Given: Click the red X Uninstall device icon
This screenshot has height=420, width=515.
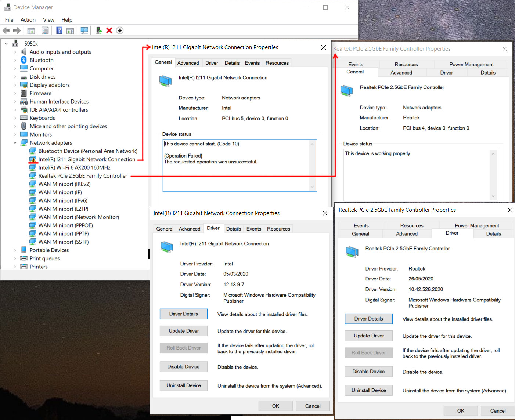Looking at the screenshot, I should [x=109, y=30].
